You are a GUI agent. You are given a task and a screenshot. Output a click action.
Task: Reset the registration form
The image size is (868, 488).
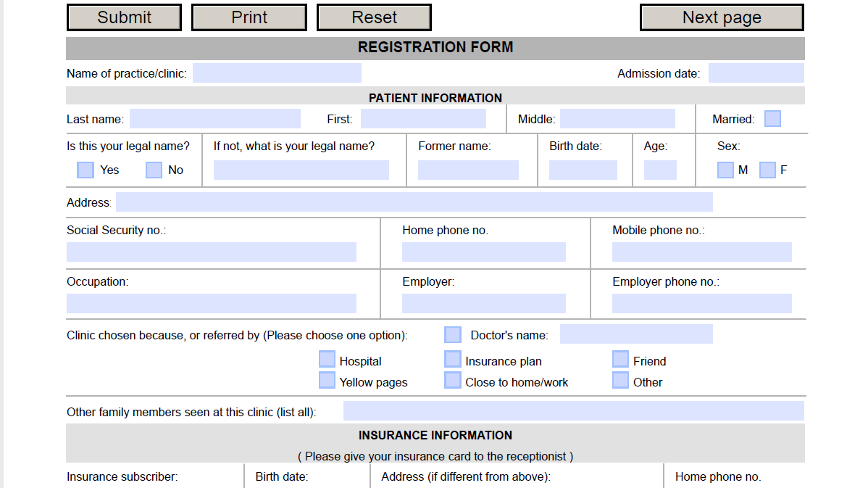click(x=374, y=17)
